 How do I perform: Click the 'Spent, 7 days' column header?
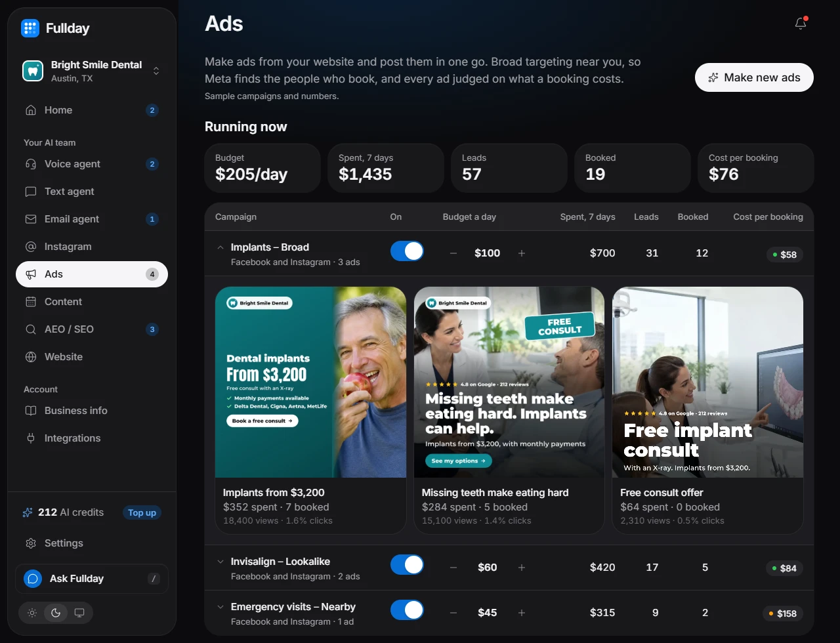[587, 217]
